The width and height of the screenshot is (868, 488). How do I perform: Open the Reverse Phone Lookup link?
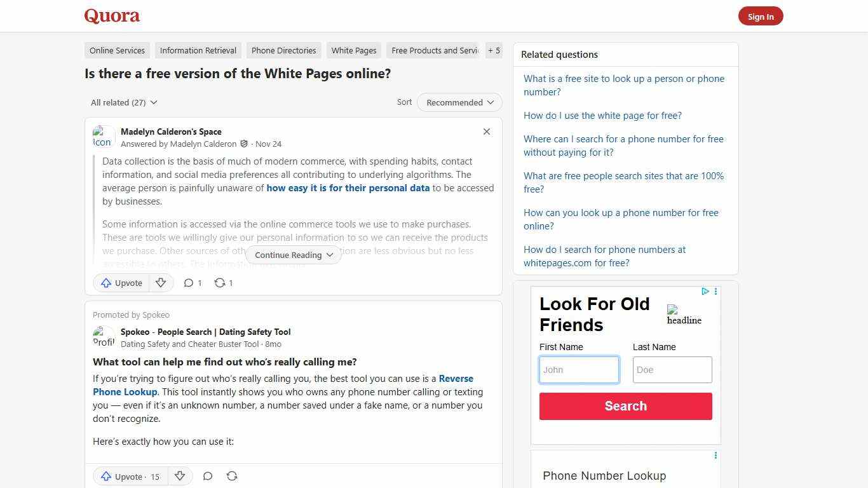pyautogui.click(x=283, y=385)
